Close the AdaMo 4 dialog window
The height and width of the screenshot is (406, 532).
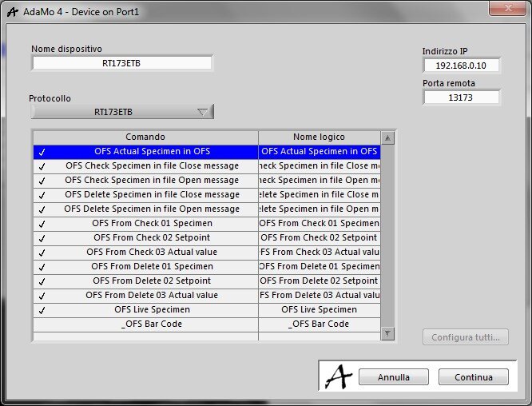pos(507,8)
